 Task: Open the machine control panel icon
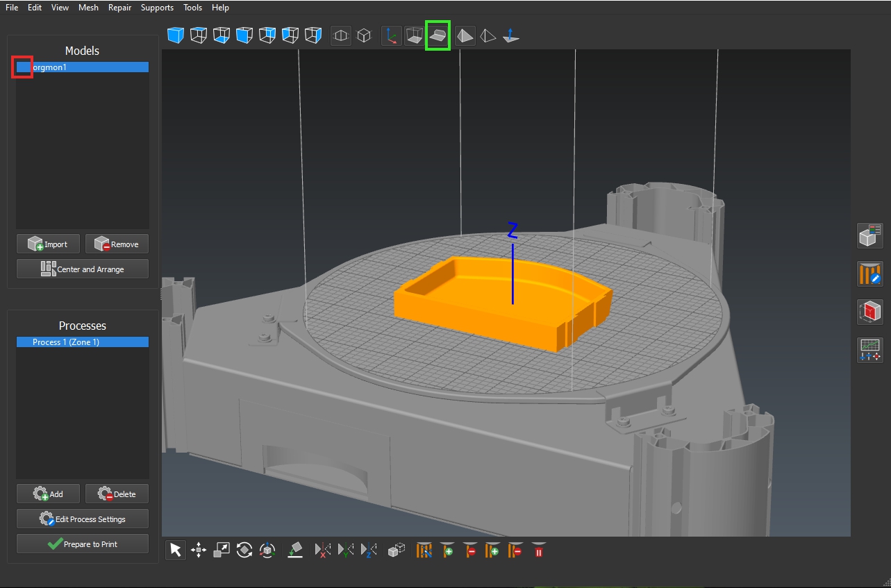pyautogui.click(x=869, y=349)
